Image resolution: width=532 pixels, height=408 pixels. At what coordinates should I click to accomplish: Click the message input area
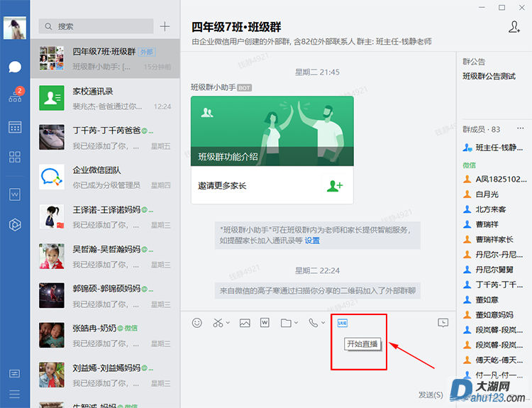coord(318,360)
